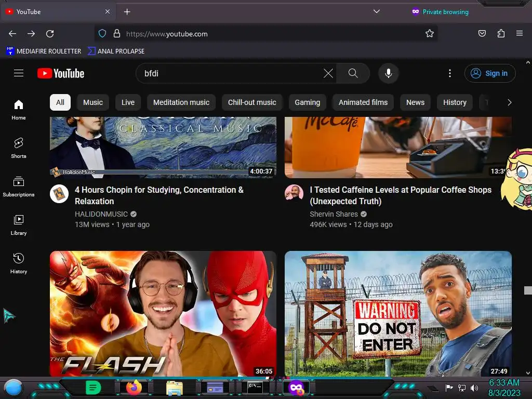Go forward with the browser forward arrow
Screen dimensions: 532x399
(x=31, y=34)
